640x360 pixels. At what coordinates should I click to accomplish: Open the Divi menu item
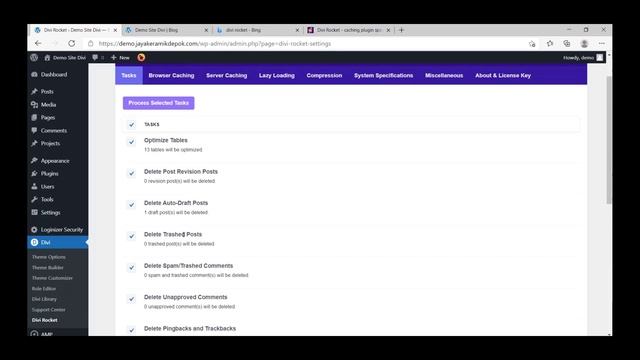pyautogui.click(x=58, y=242)
